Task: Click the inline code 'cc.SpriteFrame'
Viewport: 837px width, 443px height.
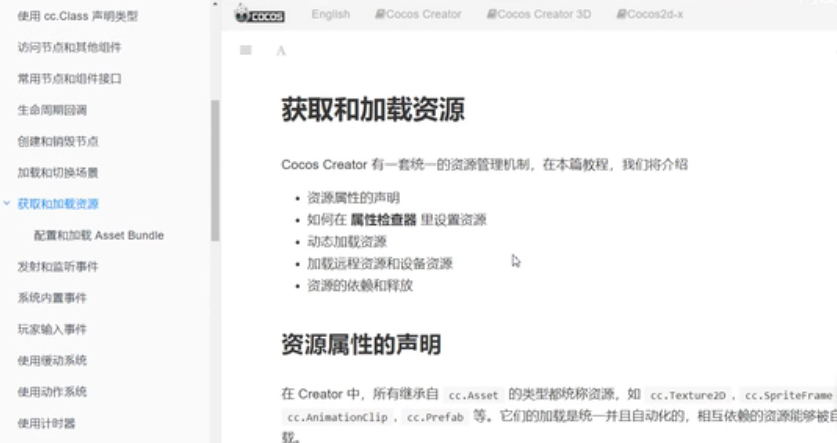Action: (788, 395)
